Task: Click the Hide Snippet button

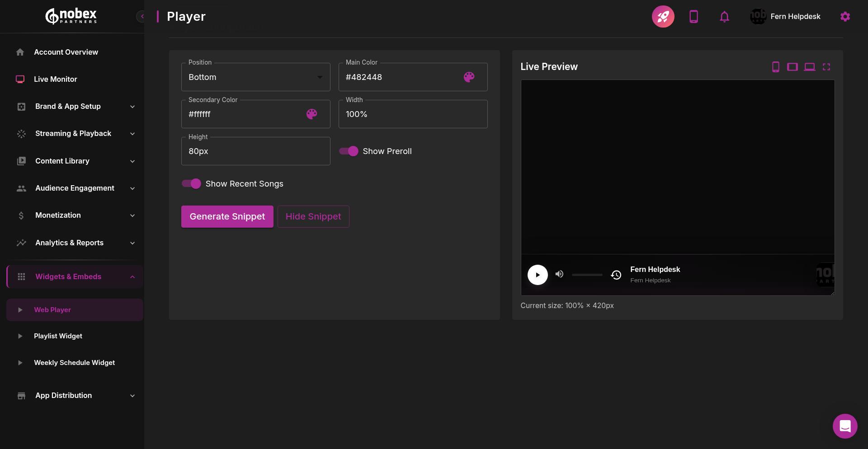Action: click(x=313, y=216)
